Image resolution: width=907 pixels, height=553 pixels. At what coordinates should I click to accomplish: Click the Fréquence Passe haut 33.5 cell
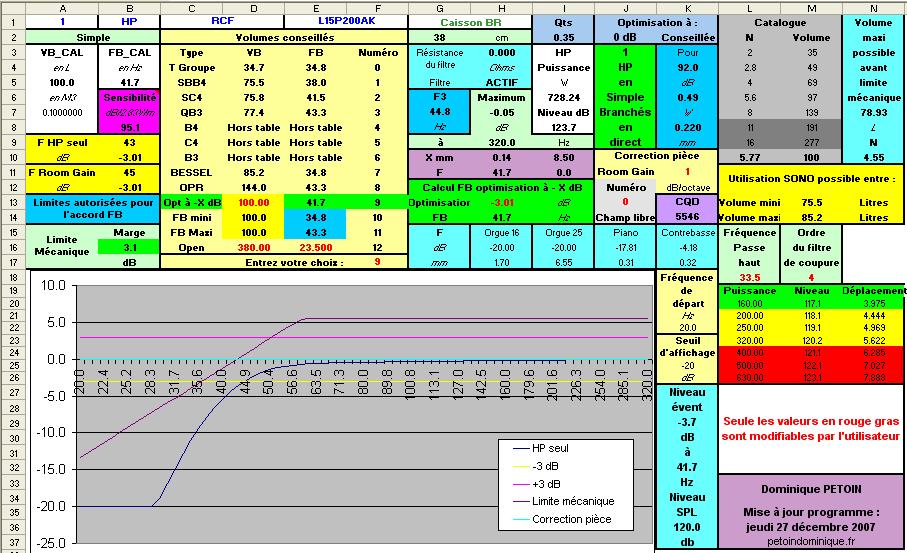point(749,277)
